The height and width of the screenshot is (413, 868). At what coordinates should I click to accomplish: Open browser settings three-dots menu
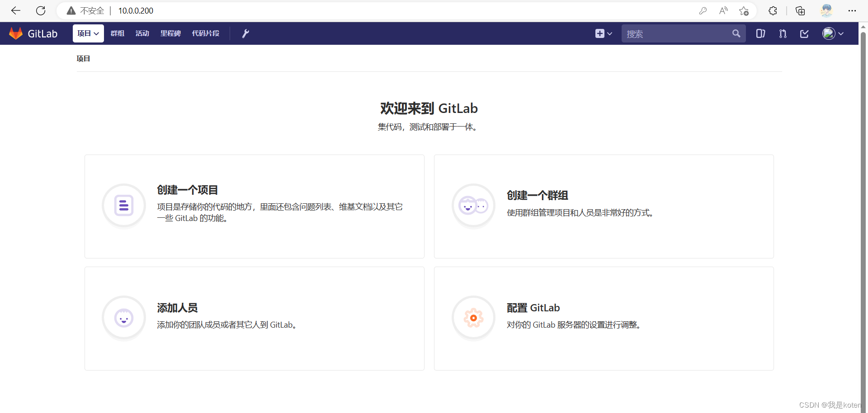(x=852, y=10)
